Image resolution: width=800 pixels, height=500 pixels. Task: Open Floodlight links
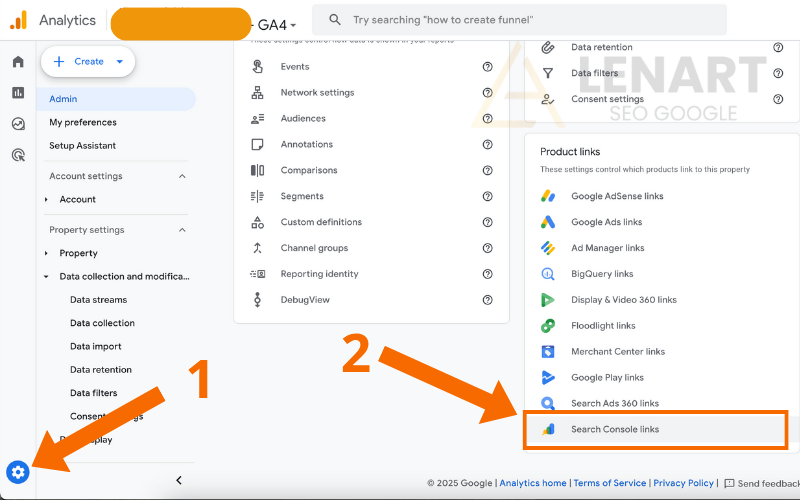pos(603,326)
